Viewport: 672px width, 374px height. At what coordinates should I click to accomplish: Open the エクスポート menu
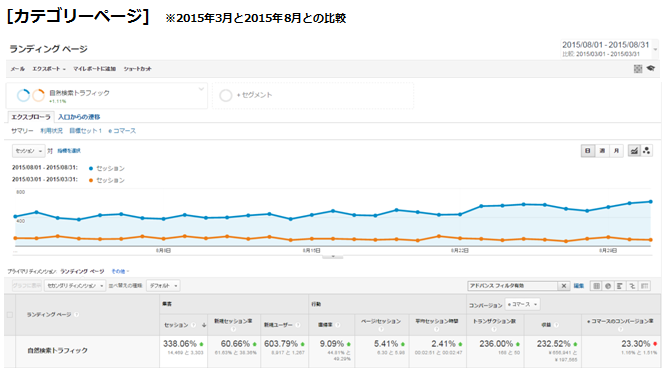pyautogui.click(x=49, y=69)
